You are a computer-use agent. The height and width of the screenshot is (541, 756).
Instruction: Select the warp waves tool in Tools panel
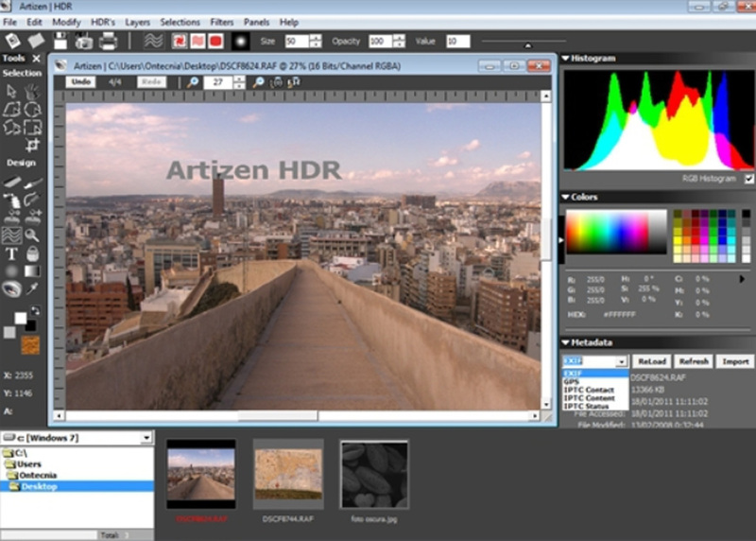coord(11,236)
